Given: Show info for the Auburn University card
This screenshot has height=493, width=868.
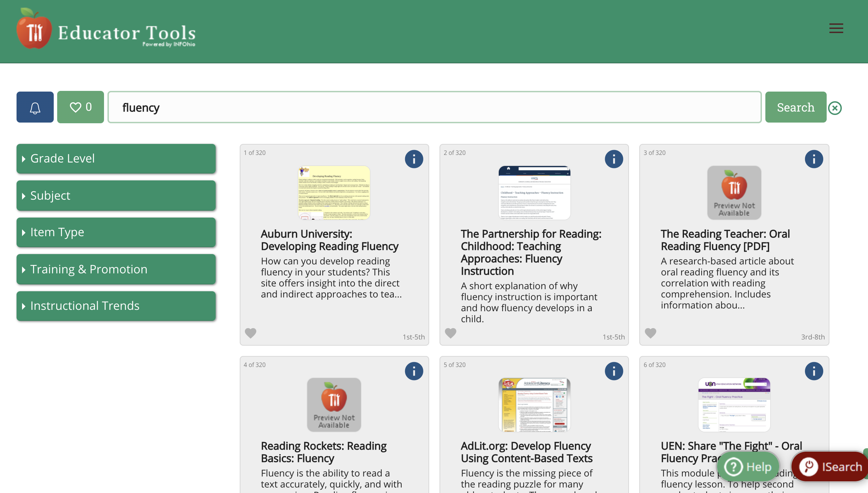Looking at the screenshot, I should pos(414,159).
